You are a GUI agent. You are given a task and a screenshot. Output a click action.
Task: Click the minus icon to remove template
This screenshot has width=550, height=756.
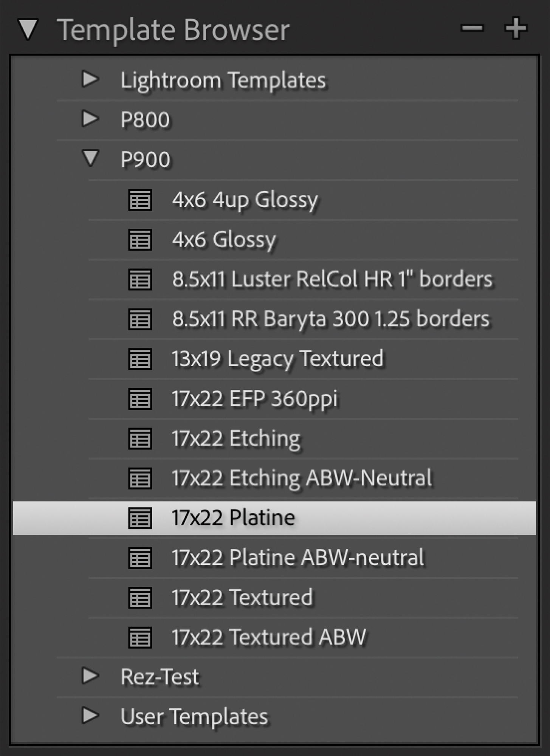[472, 28]
